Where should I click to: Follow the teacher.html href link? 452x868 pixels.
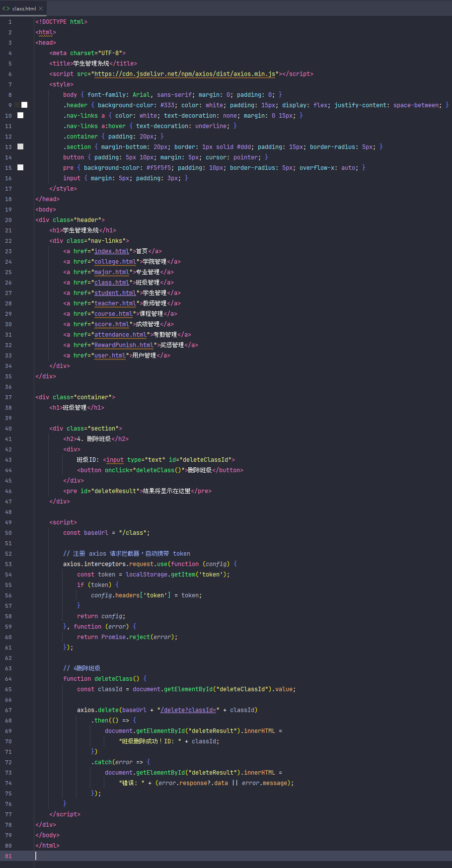click(x=115, y=303)
